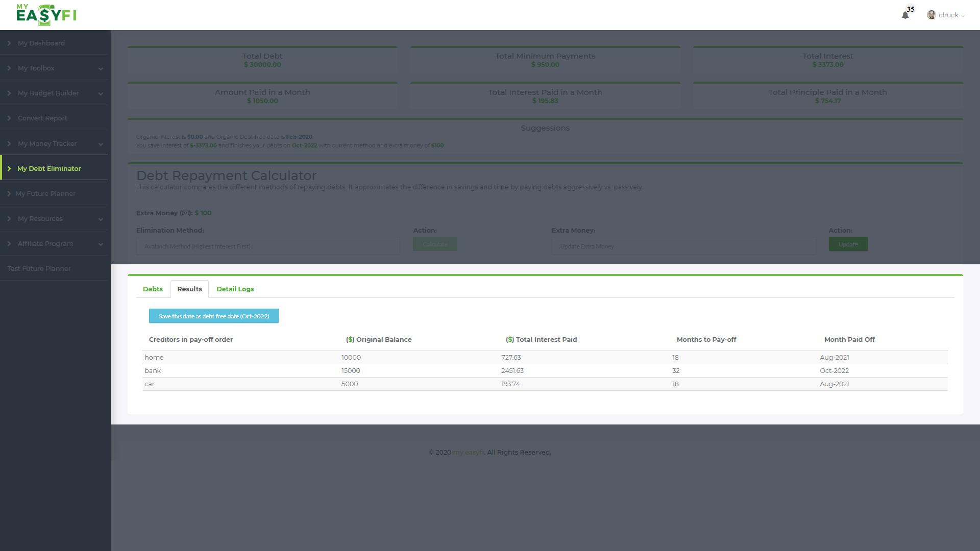Click the Suggestions section heading

[x=545, y=128]
